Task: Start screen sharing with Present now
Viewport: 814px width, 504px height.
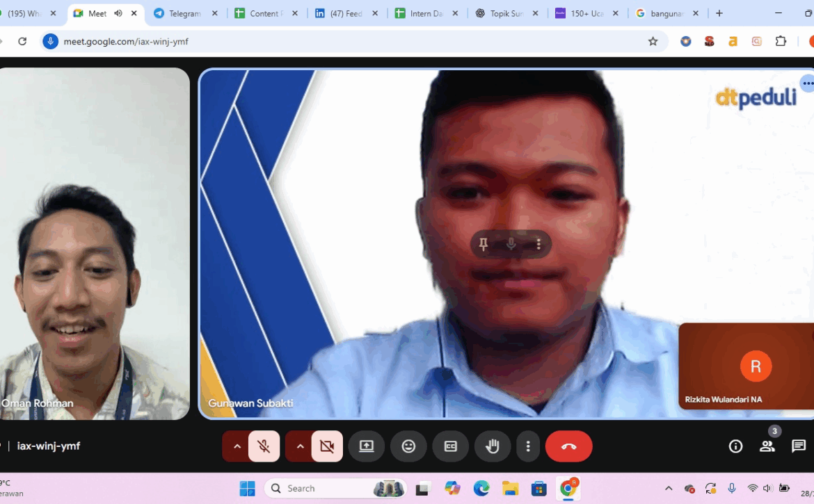Action: 367,446
